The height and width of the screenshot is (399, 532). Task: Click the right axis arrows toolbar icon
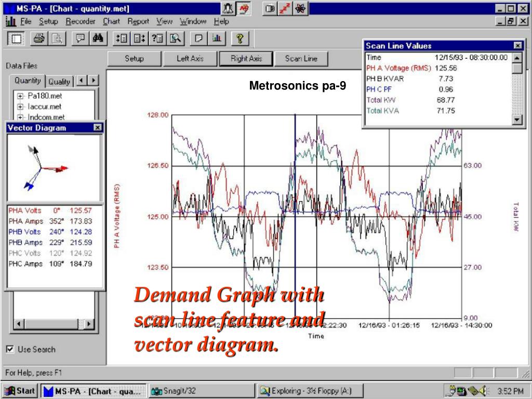[139, 38]
